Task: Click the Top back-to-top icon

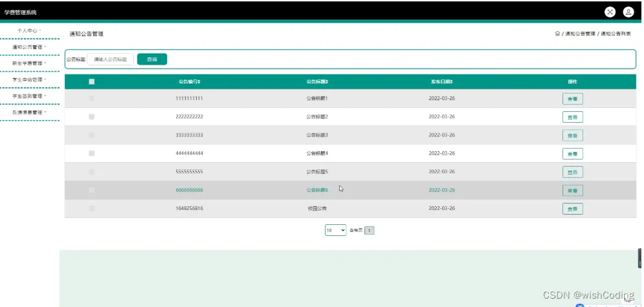Action: [x=627, y=300]
